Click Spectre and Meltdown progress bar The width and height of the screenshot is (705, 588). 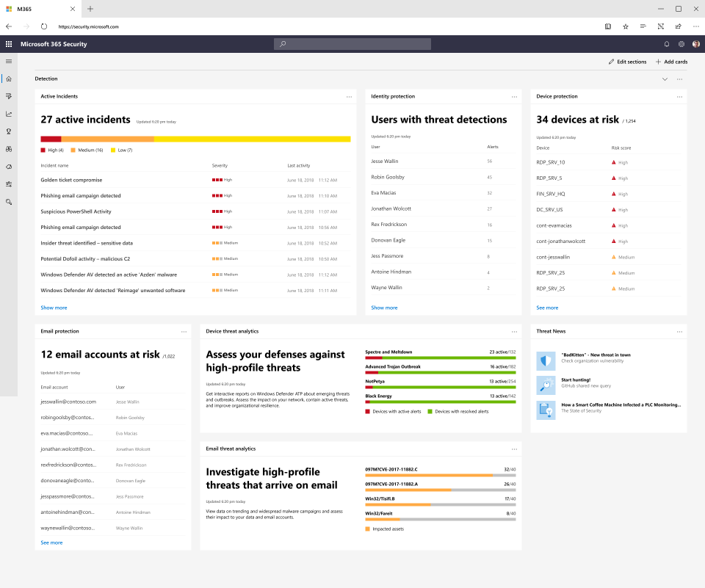tap(441, 358)
